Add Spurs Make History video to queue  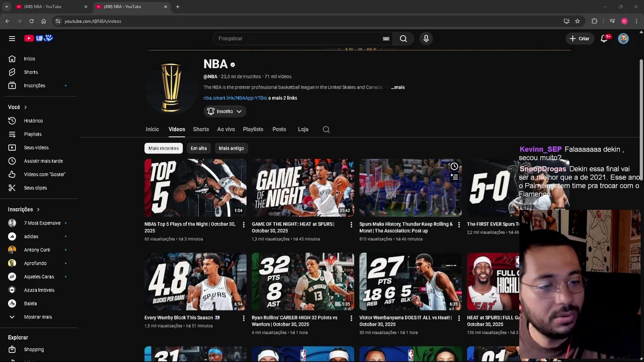tap(454, 177)
